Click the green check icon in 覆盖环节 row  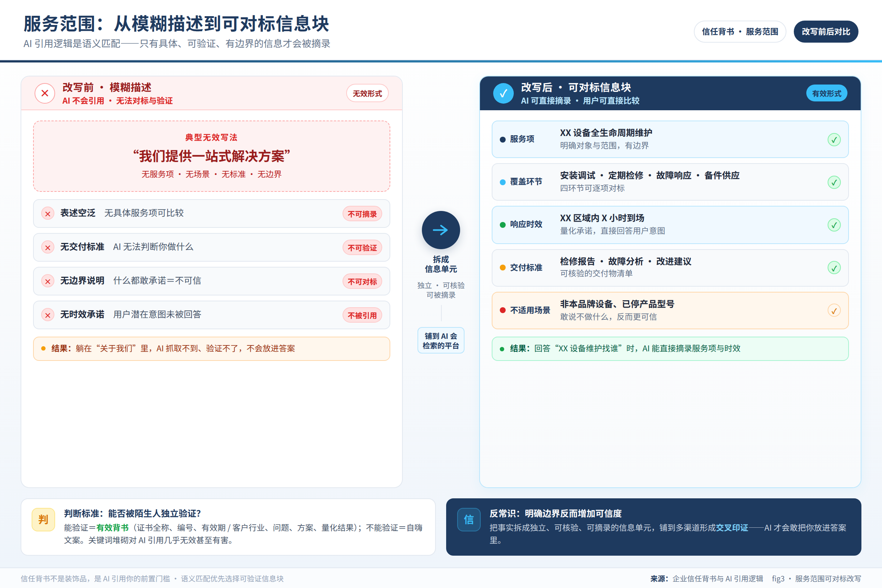(x=834, y=183)
